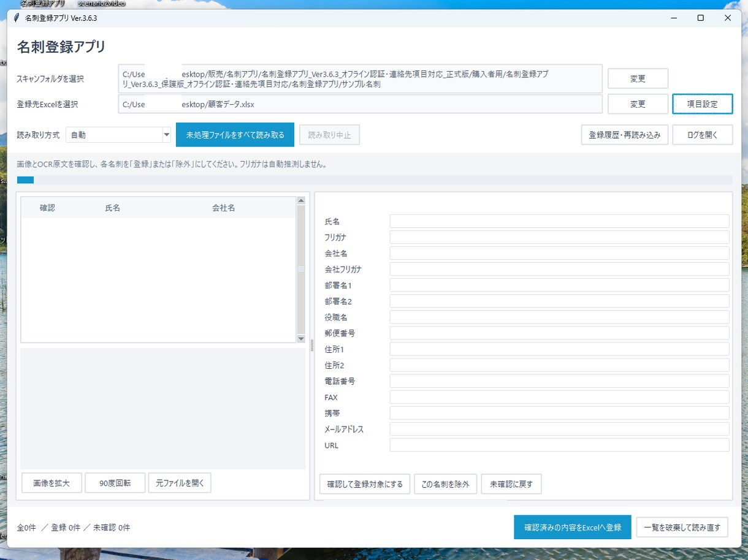Click the Excel path 顧客データ.xlsx field
Viewport: 748px width, 560px height.
click(361, 104)
